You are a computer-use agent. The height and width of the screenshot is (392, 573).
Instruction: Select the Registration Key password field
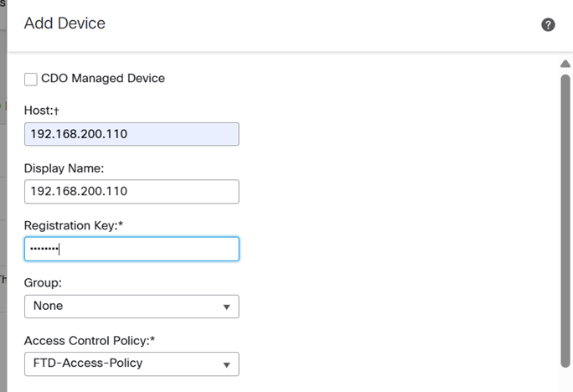(132, 249)
